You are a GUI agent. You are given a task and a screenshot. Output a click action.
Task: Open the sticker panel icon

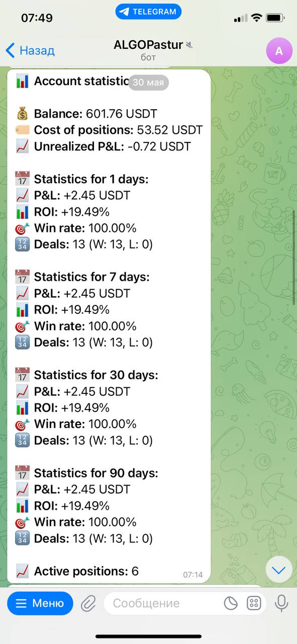point(231,603)
